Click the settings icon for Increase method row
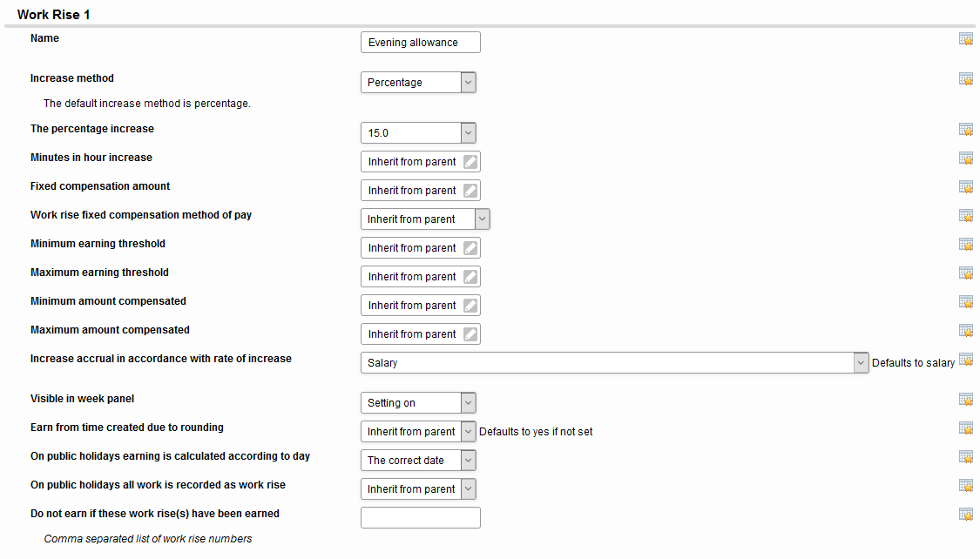This screenshot has width=980, height=559. [965, 79]
